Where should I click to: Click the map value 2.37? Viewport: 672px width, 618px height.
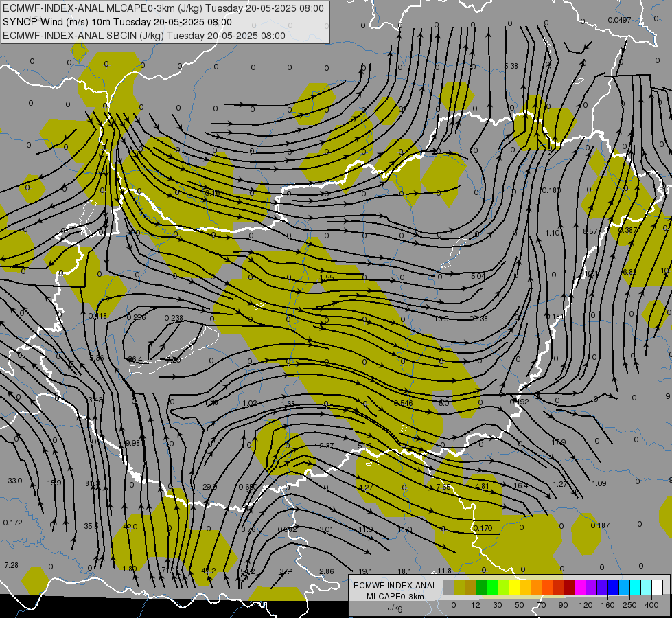(327, 446)
